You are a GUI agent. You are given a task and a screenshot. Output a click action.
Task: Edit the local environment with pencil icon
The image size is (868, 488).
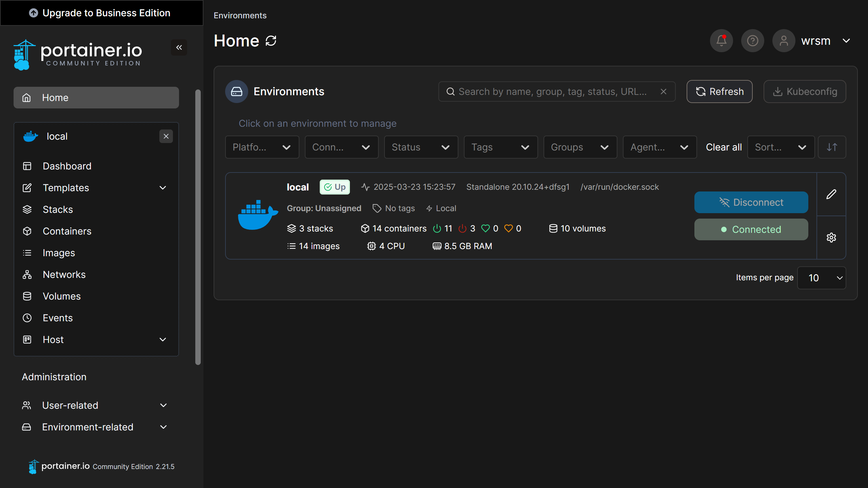point(831,194)
